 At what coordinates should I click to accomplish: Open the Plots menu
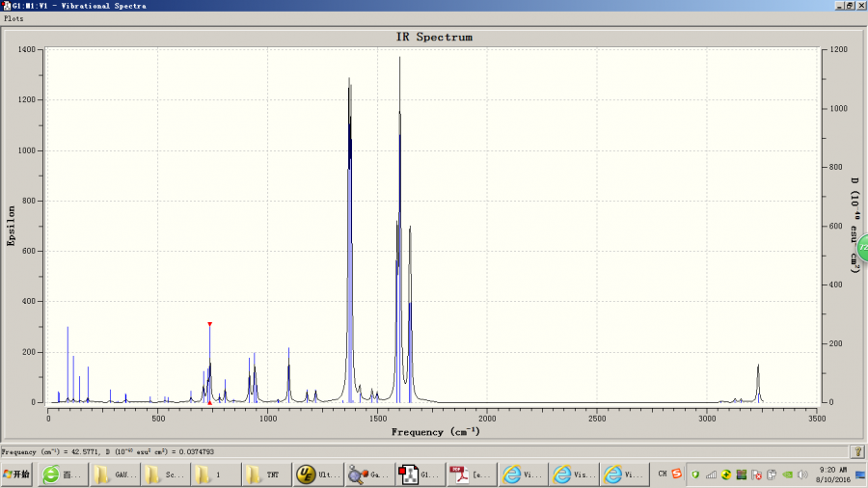[x=14, y=18]
